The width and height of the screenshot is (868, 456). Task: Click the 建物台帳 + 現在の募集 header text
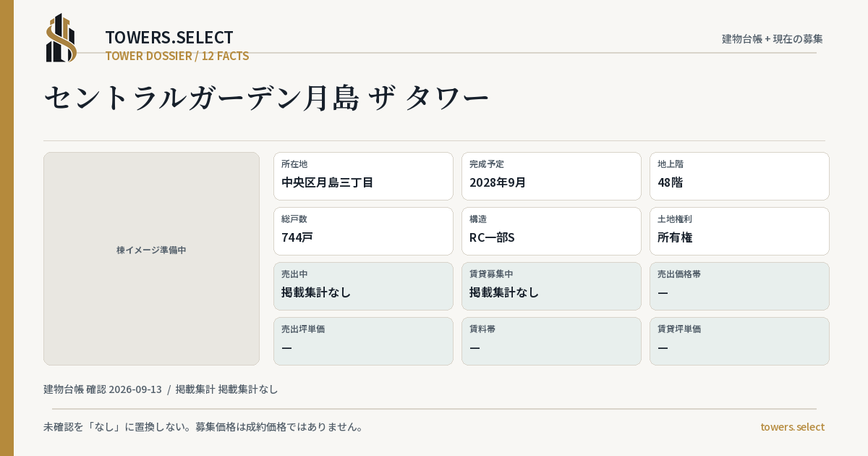pos(773,39)
